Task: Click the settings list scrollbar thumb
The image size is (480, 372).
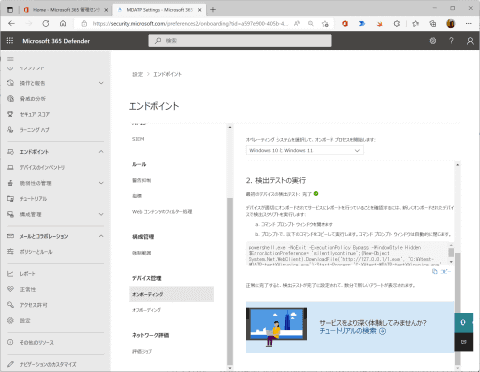Action: pyautogui.click(x=230, y=281)
